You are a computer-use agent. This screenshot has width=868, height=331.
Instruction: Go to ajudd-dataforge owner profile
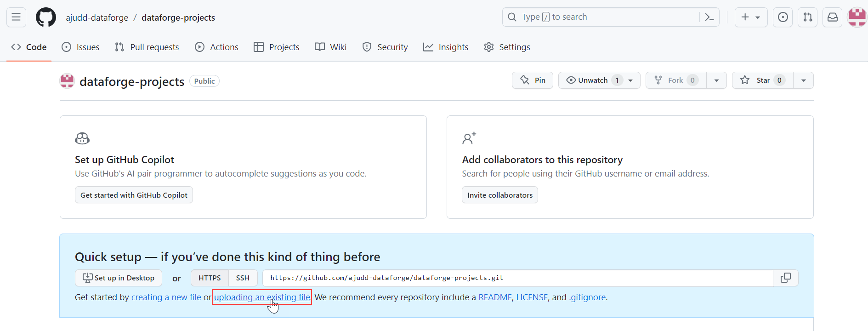(97, 17)
